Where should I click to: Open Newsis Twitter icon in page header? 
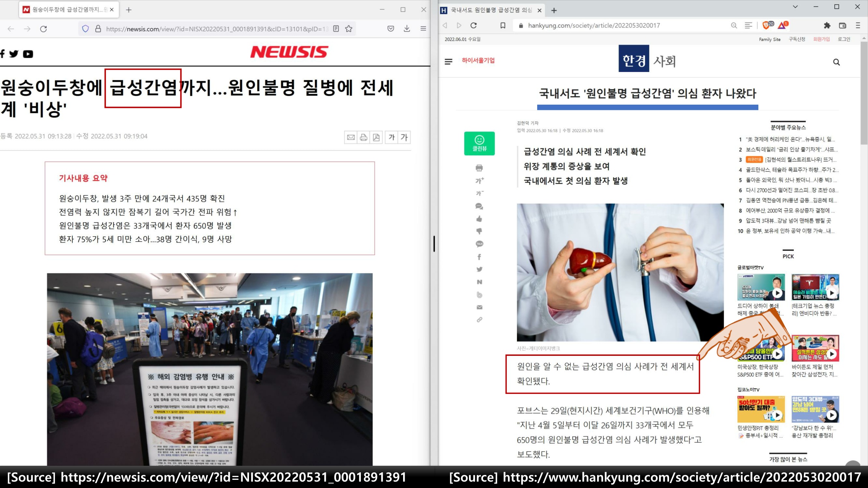click(x=14, y=54)
